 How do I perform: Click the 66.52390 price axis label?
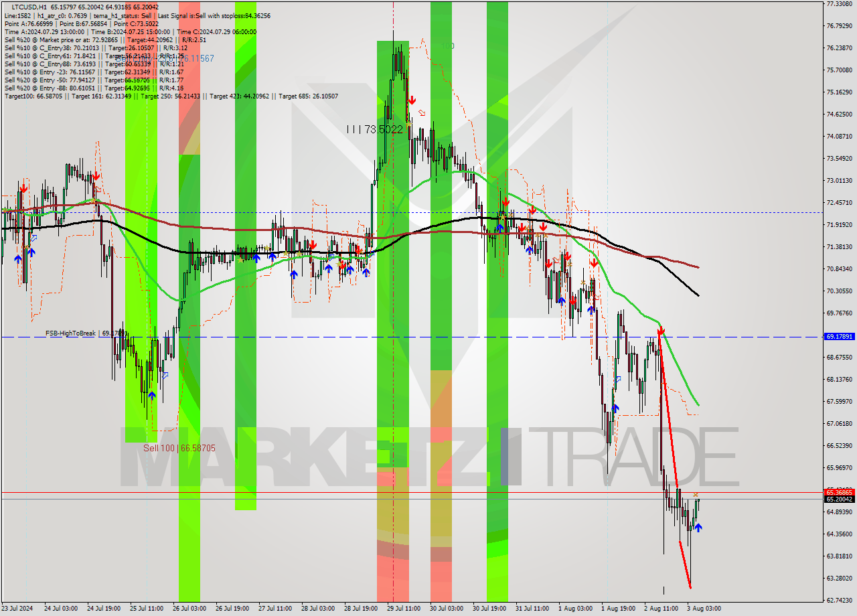pyautogui.click(x=839, y=446)
